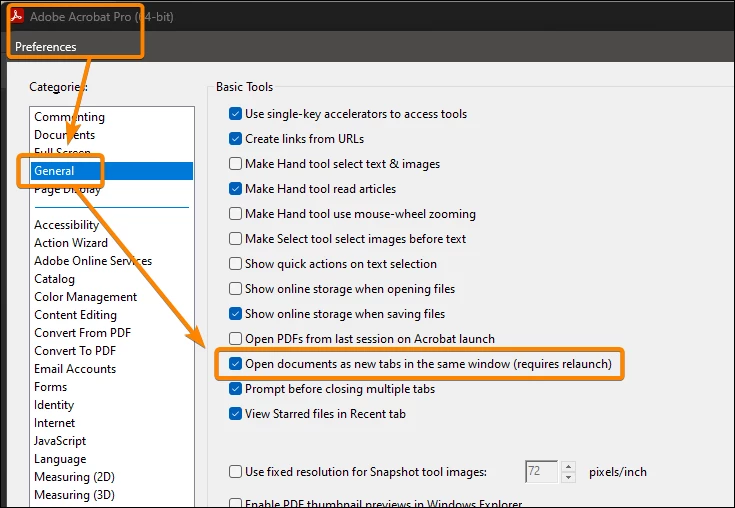Toggle Use single-key accelerators to access tools

point(235,114)
